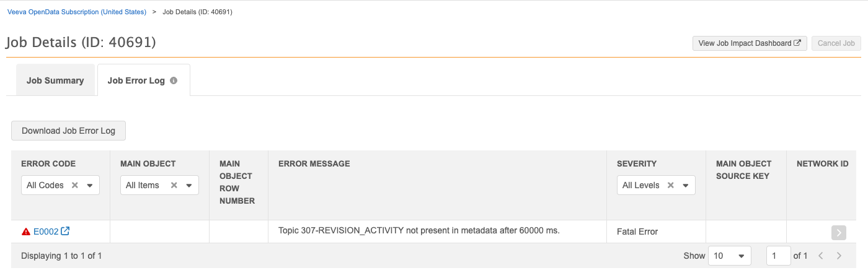This screenshot has height=273, width=868.
Task: Select the Job Error Log tab
Action: pos(136,80)
